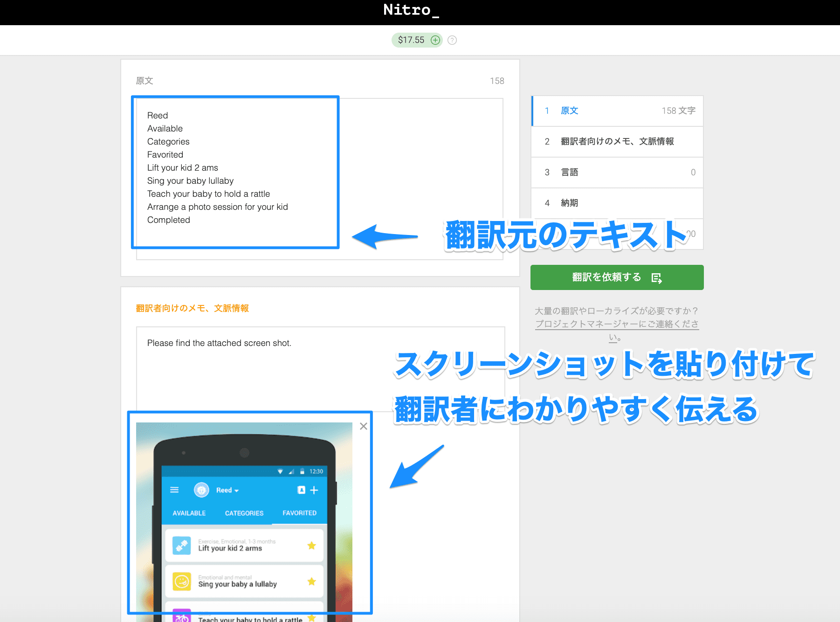This screenshot has width=840, height=622.
Task: Click the round avatar icon beside Reed
Action: pyautogui.click(x=201, y=490)
